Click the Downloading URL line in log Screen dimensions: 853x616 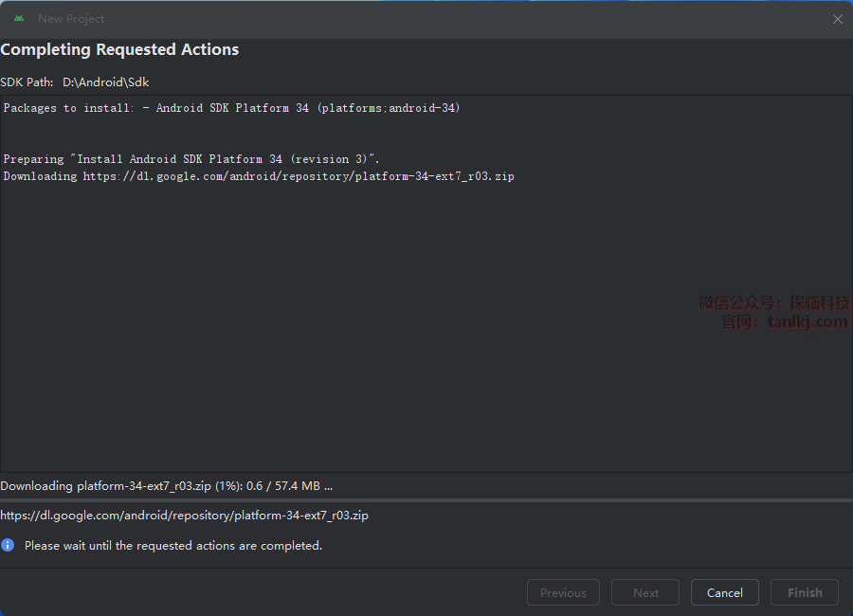pyautogui.click(x=259, y=176)
